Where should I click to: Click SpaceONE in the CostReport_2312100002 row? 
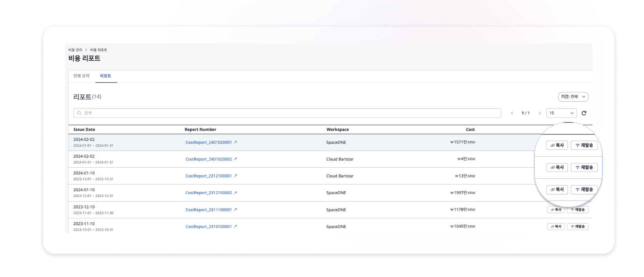(x=336, y=193)
